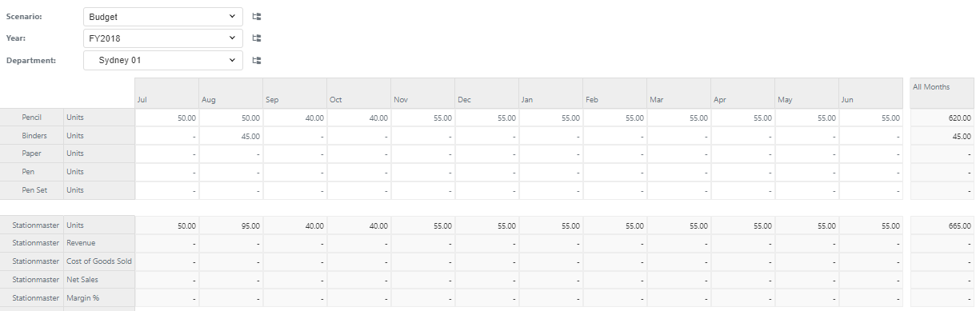The width and height of the screenshot is (980, 311).
Task: Click Stationmaster Revenue cell for Jul
Action: click(167, 244)
